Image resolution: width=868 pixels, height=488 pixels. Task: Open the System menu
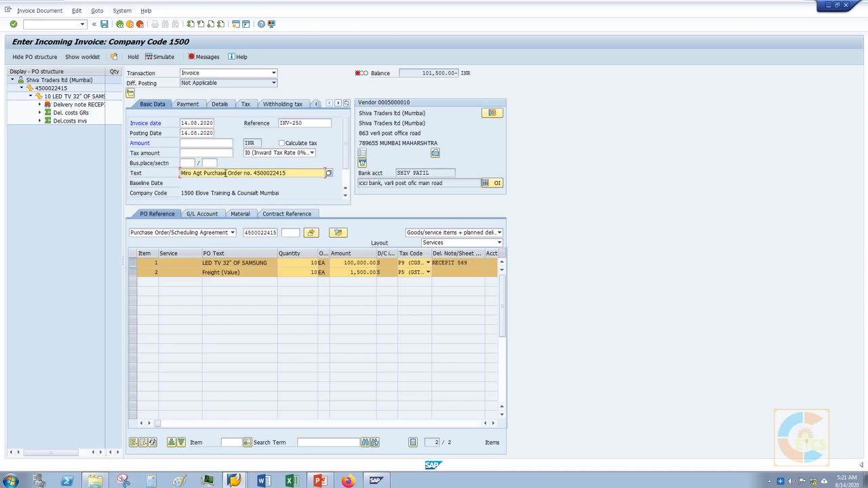click(122, 11)
